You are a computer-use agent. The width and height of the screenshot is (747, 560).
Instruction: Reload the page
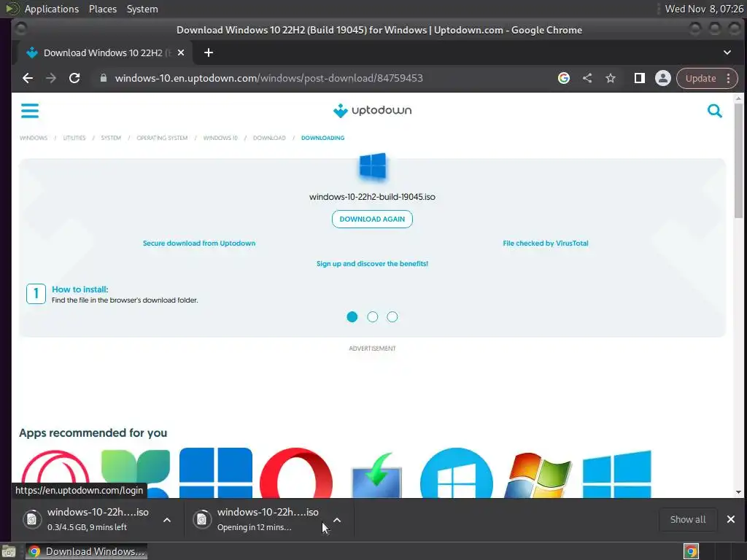(x=74, y=78)
